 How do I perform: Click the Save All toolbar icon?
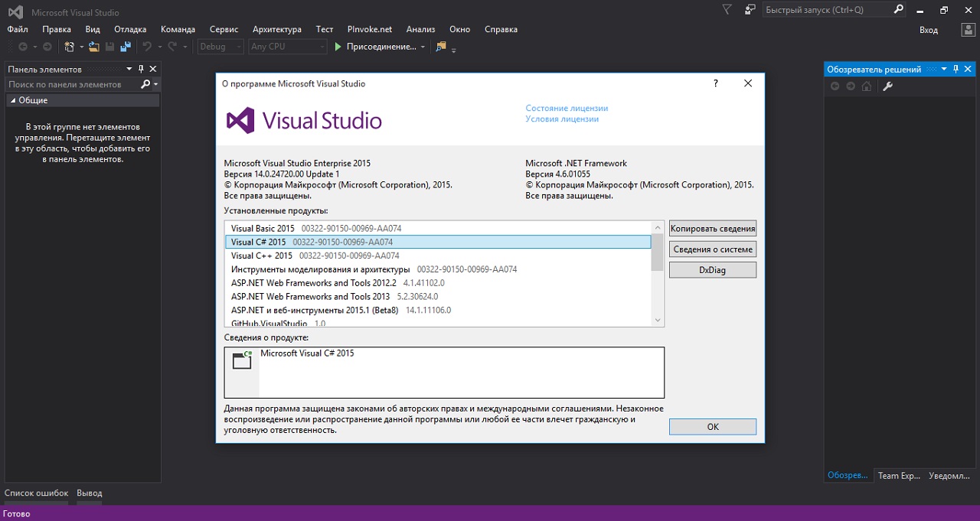pyautogui.click(x=125, y=47)
